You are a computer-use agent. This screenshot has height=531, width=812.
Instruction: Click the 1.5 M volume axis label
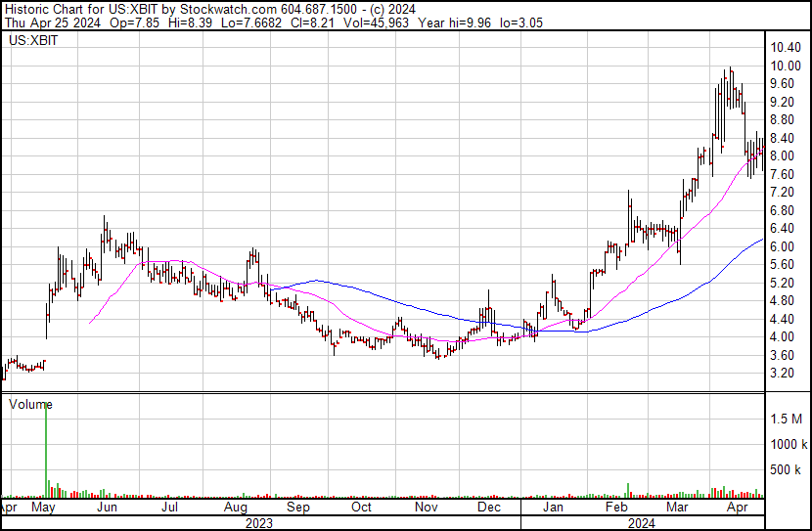point(787,419)
